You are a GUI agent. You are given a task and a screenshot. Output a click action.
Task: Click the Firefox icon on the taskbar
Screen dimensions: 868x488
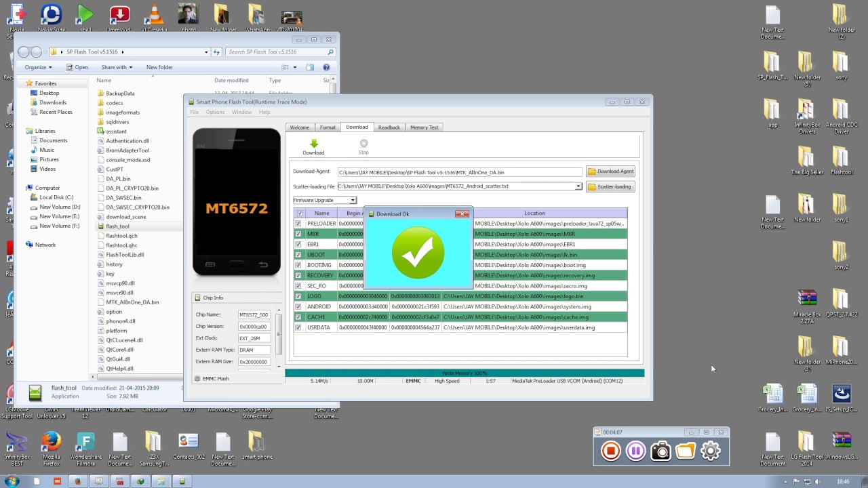77,481
